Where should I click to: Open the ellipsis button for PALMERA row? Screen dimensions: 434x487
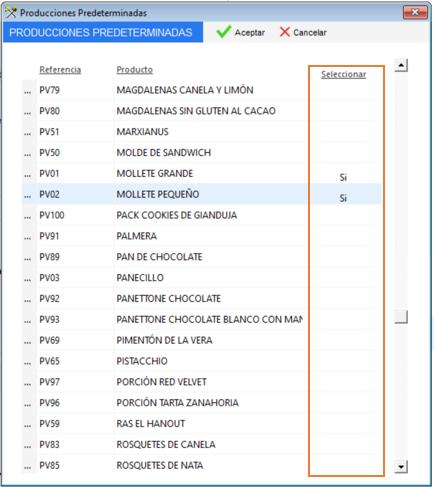tap(28, 236)
